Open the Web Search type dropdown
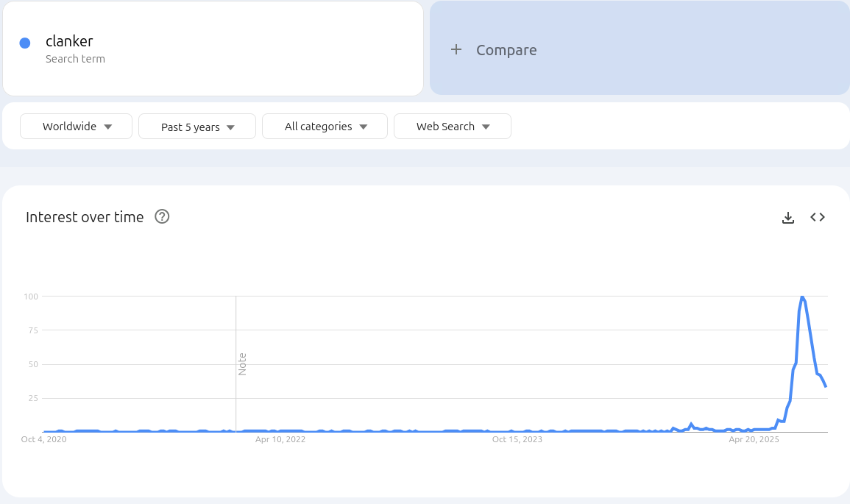Screen dimensions: 850x504 [452, 127]
